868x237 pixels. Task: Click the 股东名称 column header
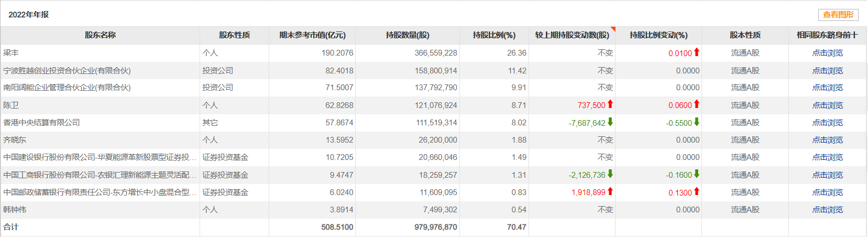pyautogui.click(x=100, y=35)
